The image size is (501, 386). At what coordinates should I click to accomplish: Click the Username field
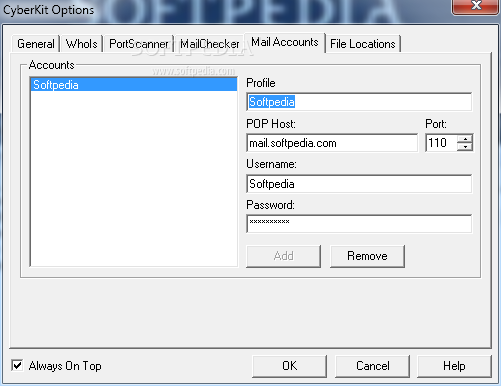359,184
